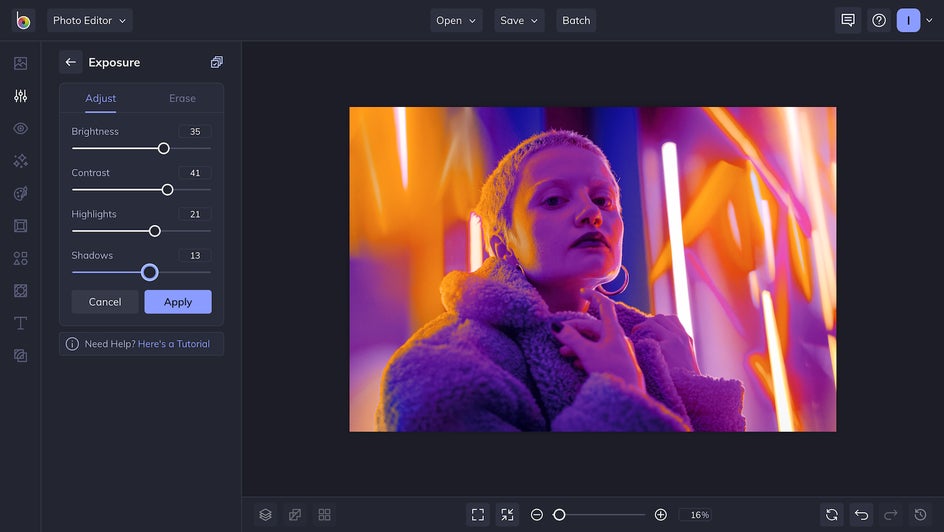944x532 pixels.
Task: Open the feedback chat icon
Action: pos(848,20)
